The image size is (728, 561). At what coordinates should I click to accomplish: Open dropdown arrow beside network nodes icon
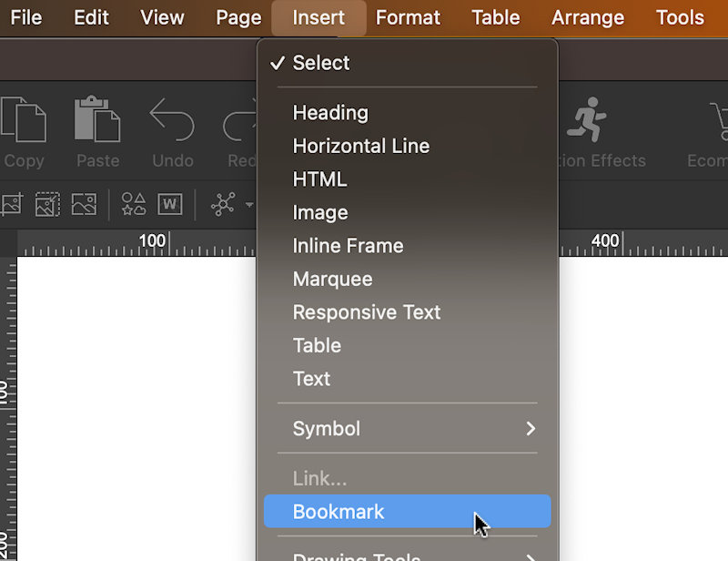point(249,205)
